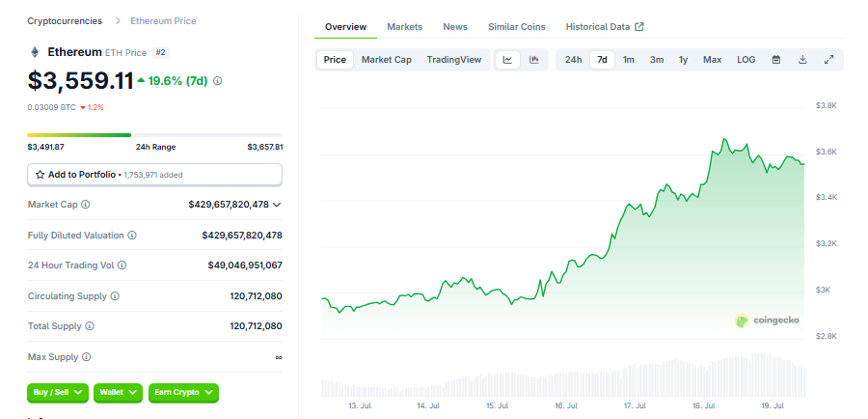Viewport: 868px width, 419px height.
Task: Open the Similar Coins tab
Action: pos(517,27)
